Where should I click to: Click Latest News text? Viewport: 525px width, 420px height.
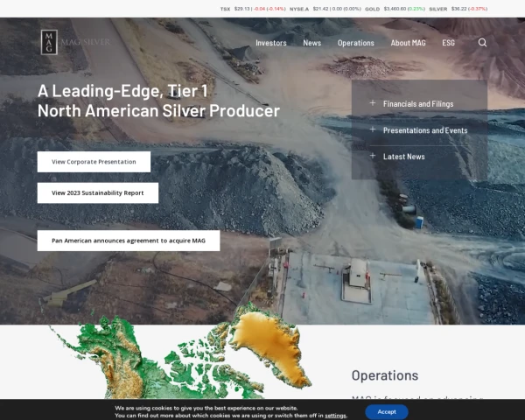click(x=403, y=157)
